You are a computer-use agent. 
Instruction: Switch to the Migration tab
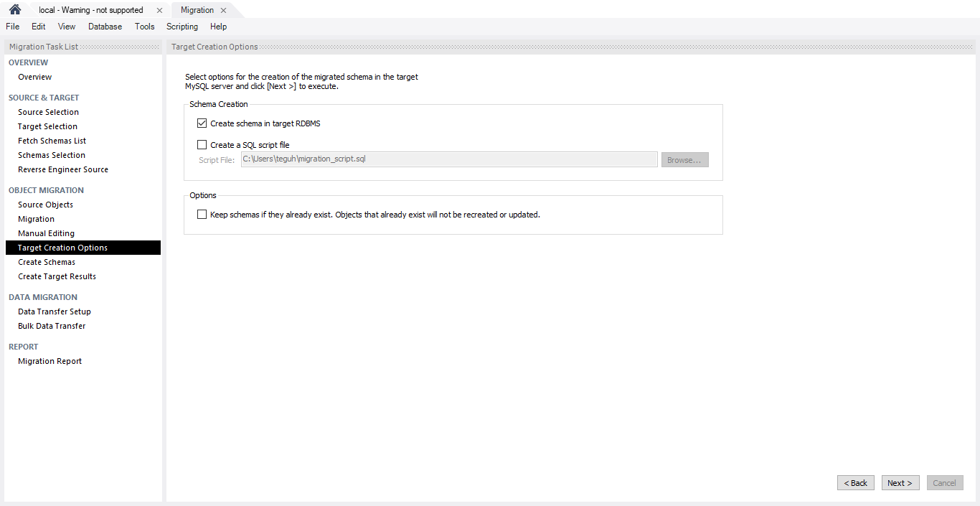pyautogui.click(x=197, y=10)
